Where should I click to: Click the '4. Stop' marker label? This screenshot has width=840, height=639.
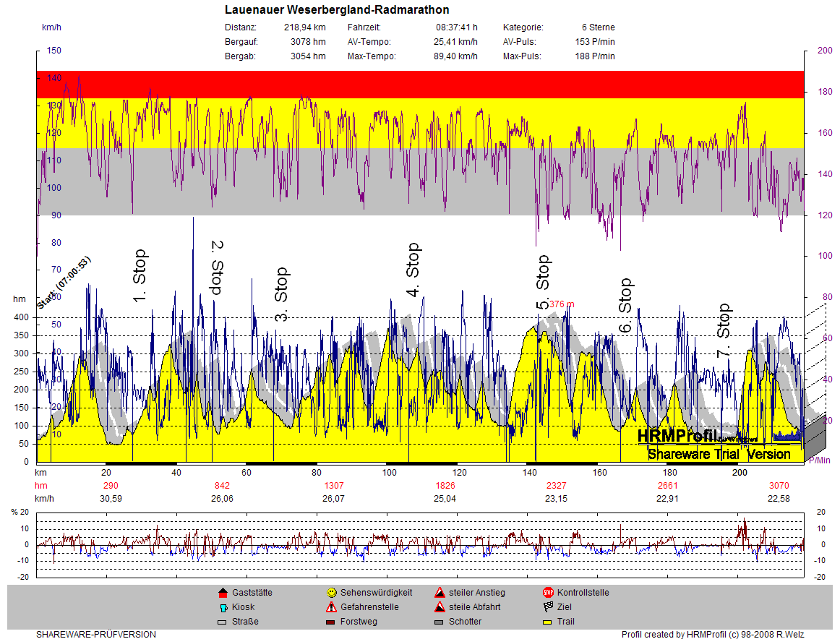pos(413,270)
